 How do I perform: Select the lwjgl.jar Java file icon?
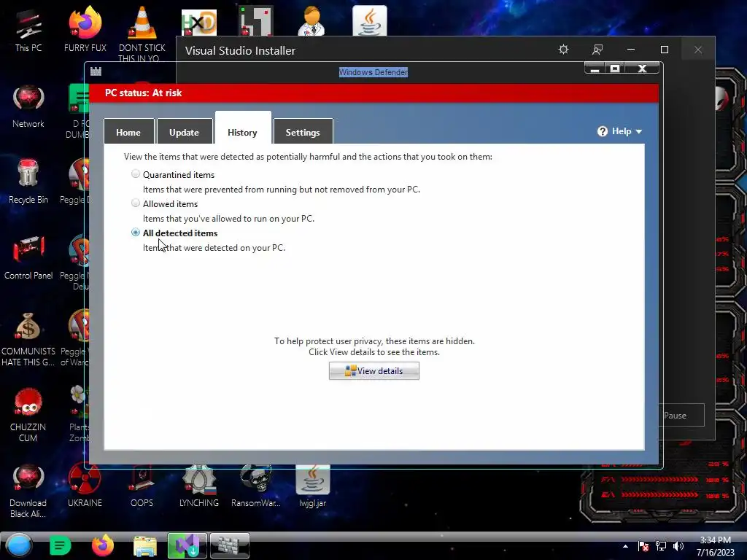313,486
